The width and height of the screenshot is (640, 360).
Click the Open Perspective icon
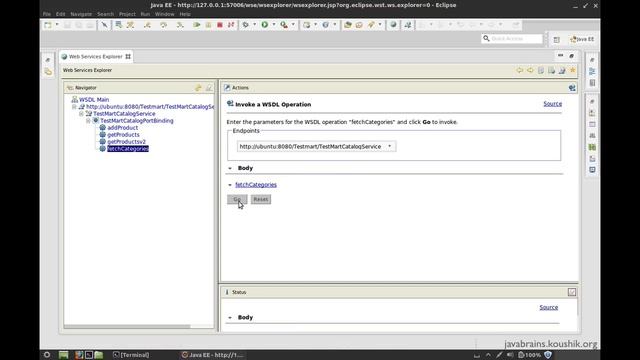click(x=557, y=39)
